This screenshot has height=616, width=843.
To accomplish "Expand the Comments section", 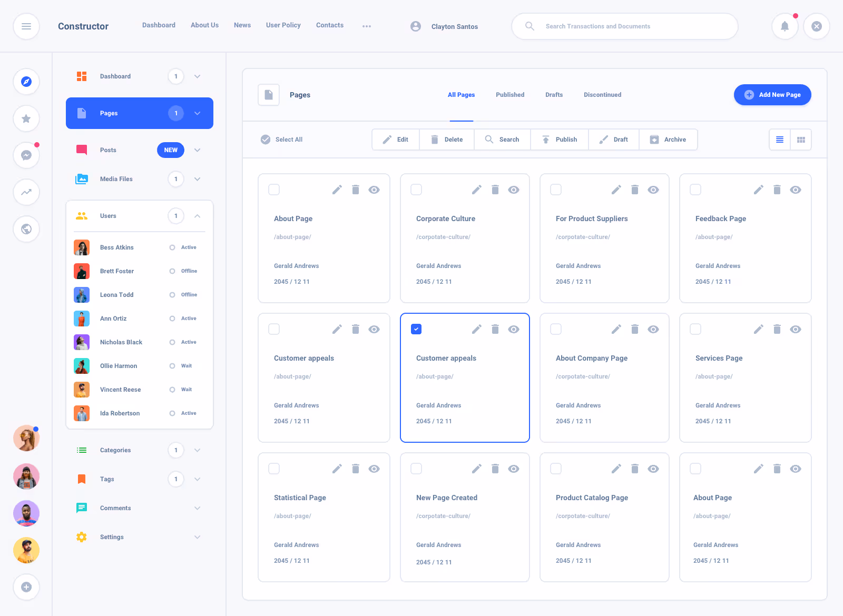I will pyautogui.click(x=197, y=508).
